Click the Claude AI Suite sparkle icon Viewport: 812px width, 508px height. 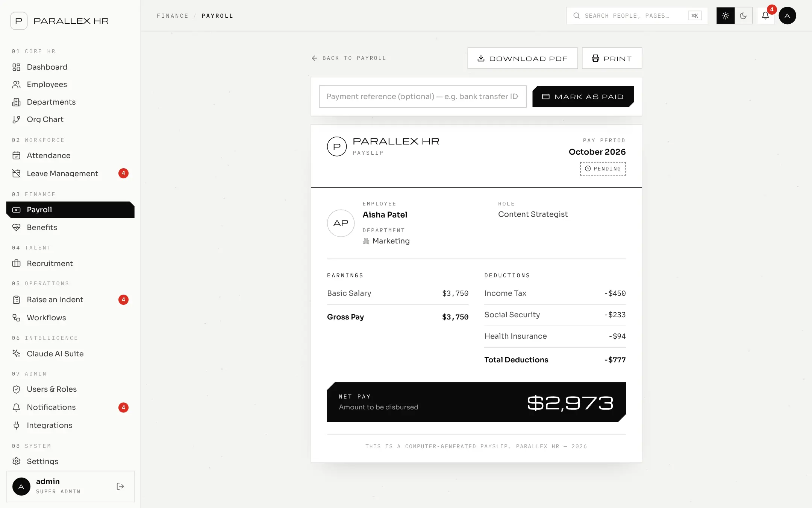[x=16, y=354]
